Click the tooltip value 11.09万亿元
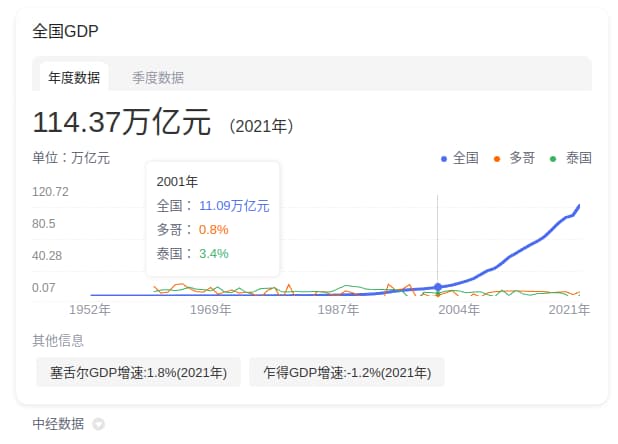 pos(234,206)
